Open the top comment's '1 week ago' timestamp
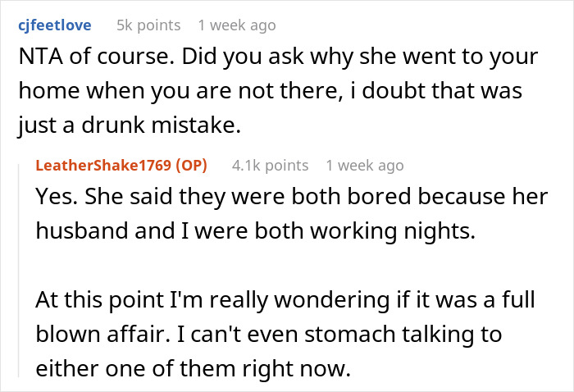574x392 pixels. [237, 25]
